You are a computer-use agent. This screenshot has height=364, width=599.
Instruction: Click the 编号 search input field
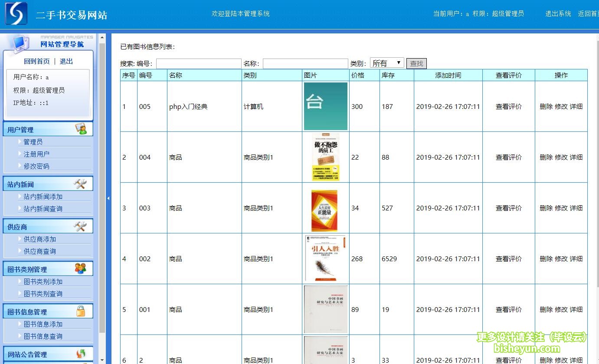click(x=199, y=64)
